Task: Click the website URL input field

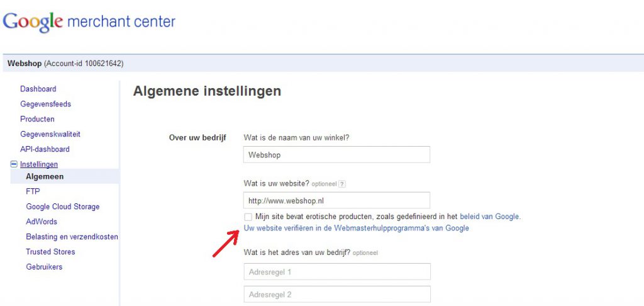Action: [337, 200]
